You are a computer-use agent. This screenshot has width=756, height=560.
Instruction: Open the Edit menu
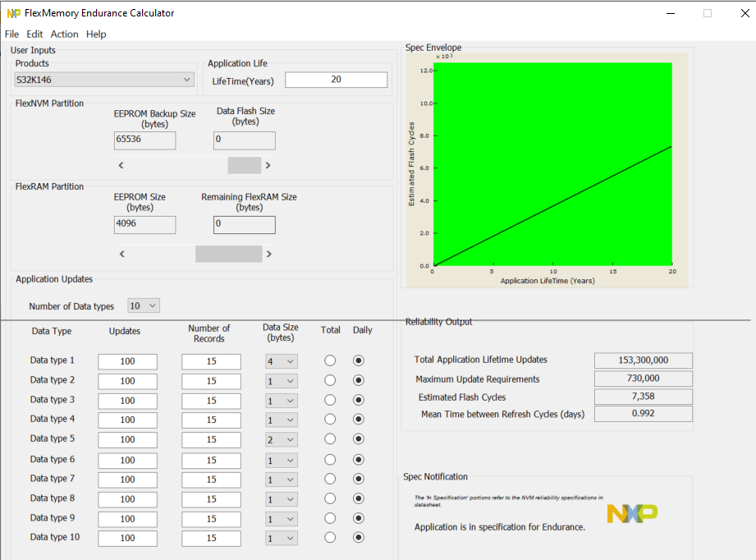[x=34, y=34]
